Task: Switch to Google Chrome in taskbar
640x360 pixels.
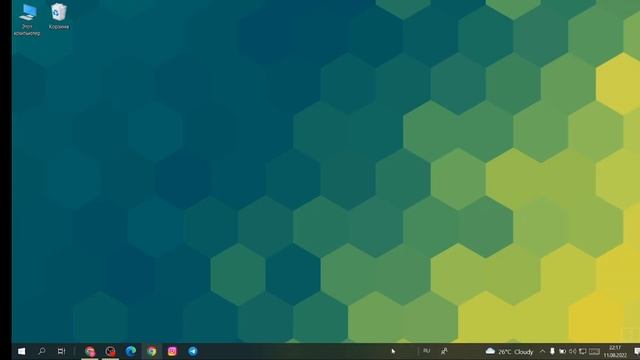Action: point(151,351)
